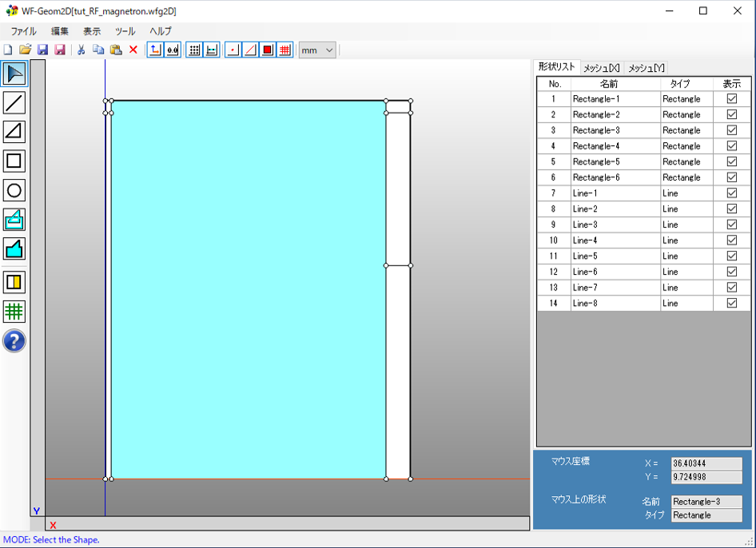Toggle the black dot grid icon
Screen dimensions: 756x548
pyautogui.click(x=194, y=50)
